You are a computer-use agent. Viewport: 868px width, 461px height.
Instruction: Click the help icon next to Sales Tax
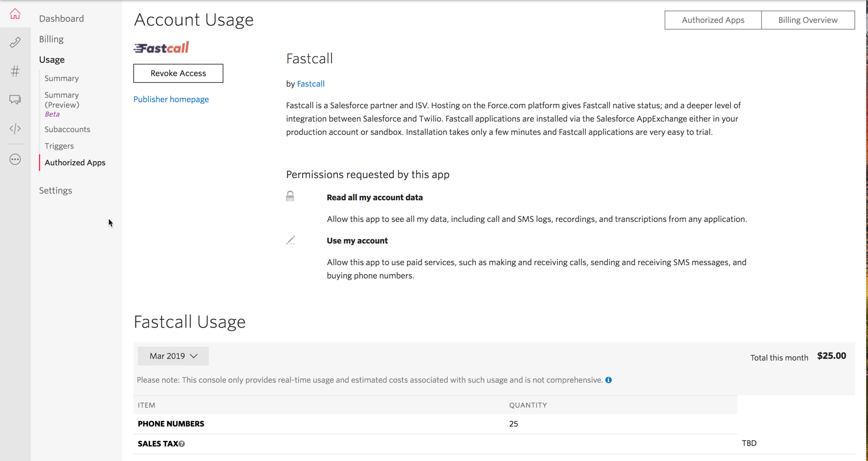(182, 444)
